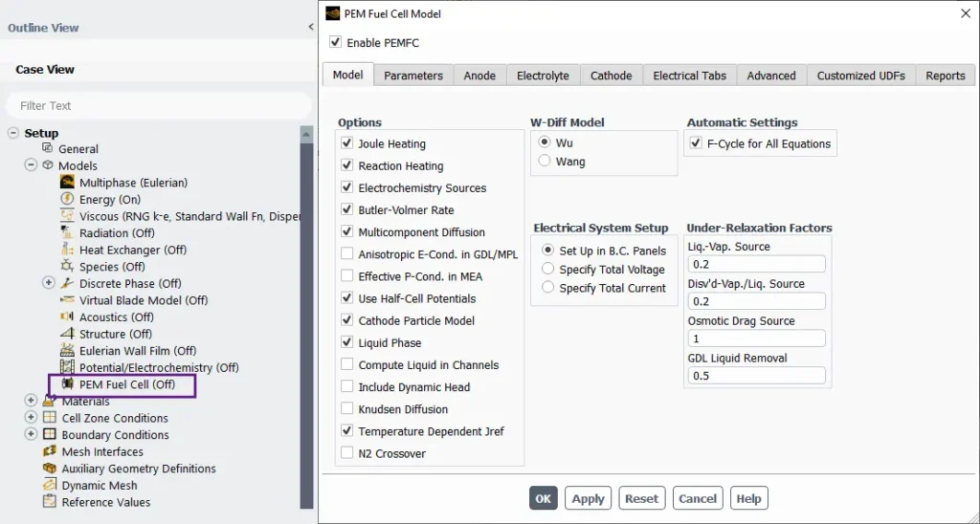Open the Customized UDFs tab
This screenshot has height=524, width=980.
coord(860,75)
